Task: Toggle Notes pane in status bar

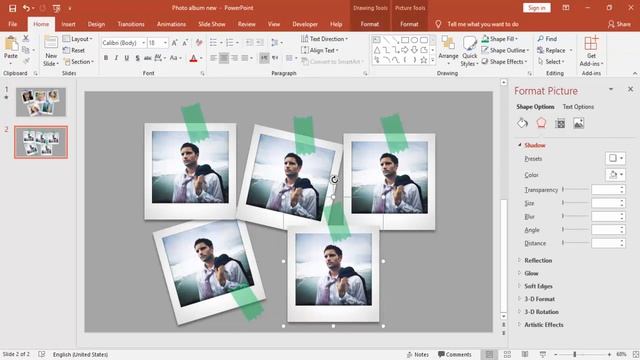Action: click(x=418, y=354)
